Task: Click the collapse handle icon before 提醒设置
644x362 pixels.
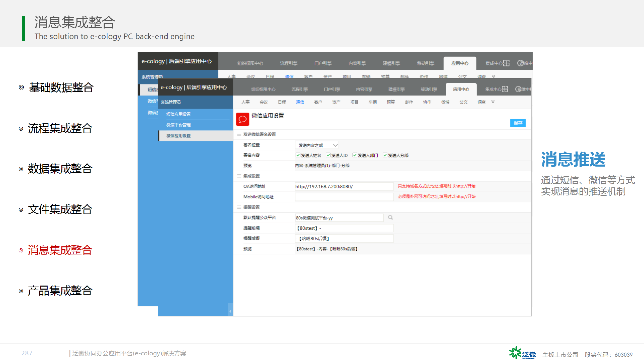Action: [x=239, y=207]
